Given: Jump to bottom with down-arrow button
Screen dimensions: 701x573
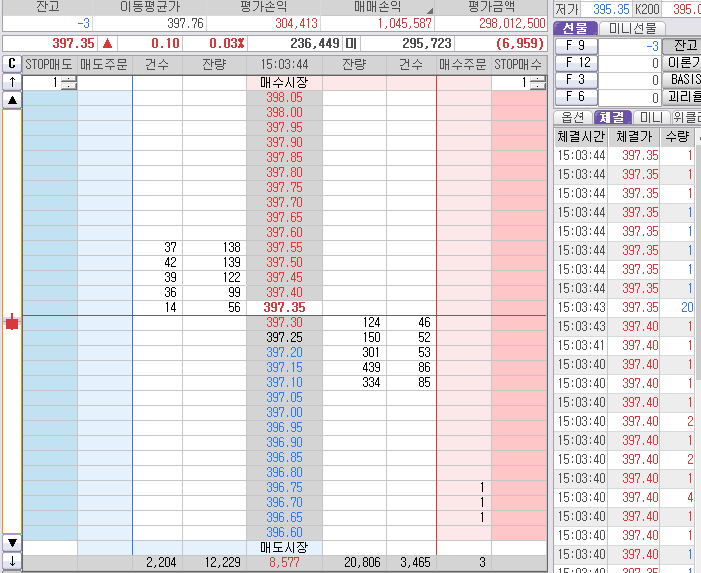Looking at the screenshot, I should (x=12, y=560).
